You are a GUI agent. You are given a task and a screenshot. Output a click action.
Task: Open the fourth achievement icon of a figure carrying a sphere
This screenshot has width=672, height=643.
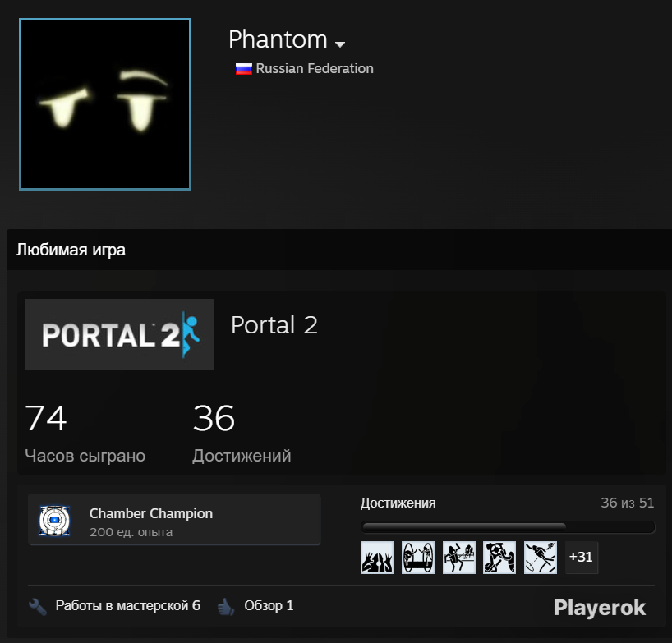coord(499,558)
